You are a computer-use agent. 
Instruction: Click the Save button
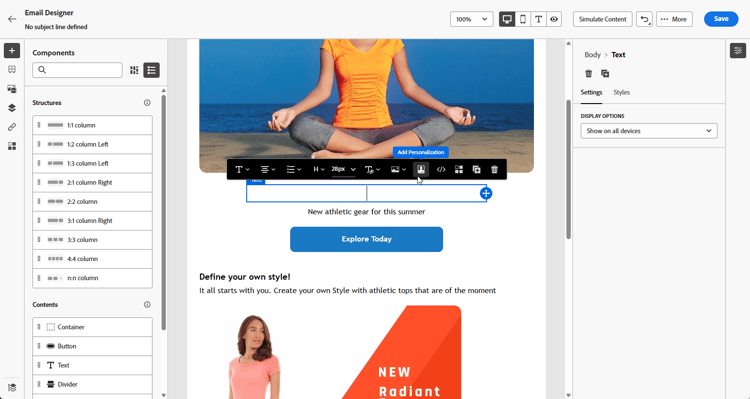point(721,19)
